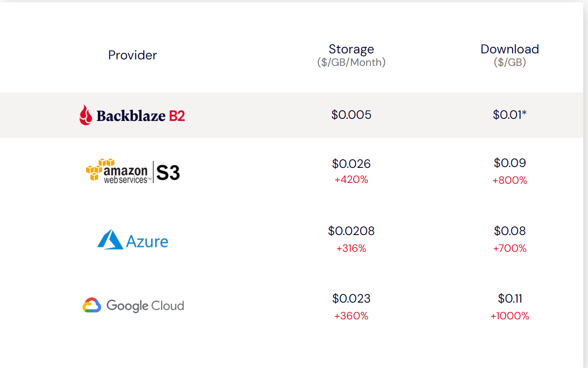Click the +420% storage markup label

point(352,179)
